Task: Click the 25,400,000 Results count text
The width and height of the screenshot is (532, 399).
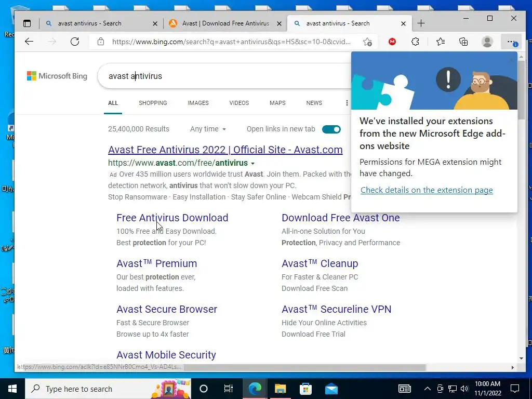Action: click(138, 129)
